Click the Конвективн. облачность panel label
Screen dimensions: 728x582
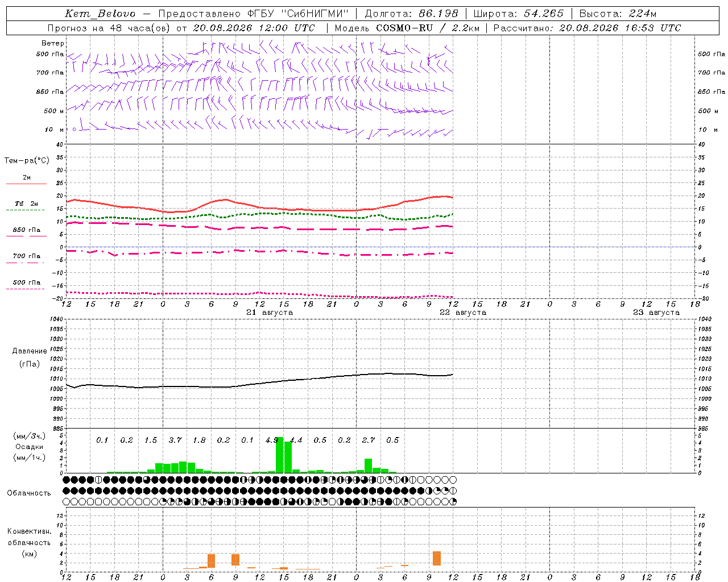(29, 542)
